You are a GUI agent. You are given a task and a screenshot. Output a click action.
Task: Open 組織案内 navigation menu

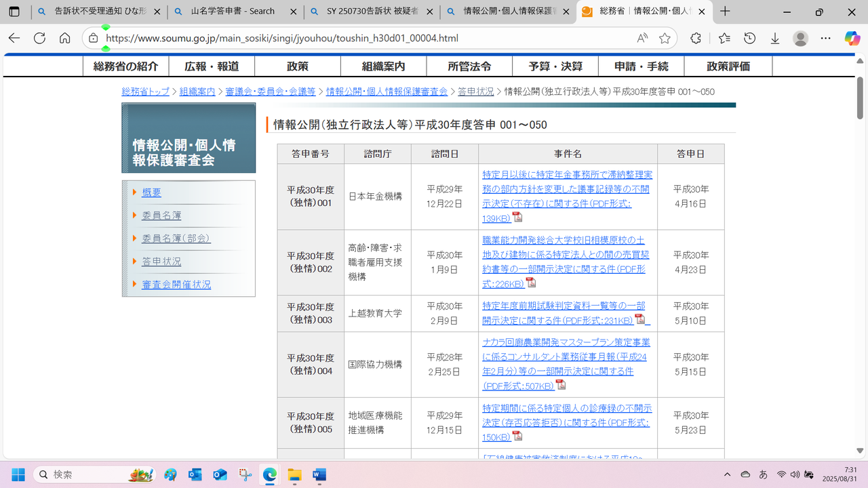384,66
